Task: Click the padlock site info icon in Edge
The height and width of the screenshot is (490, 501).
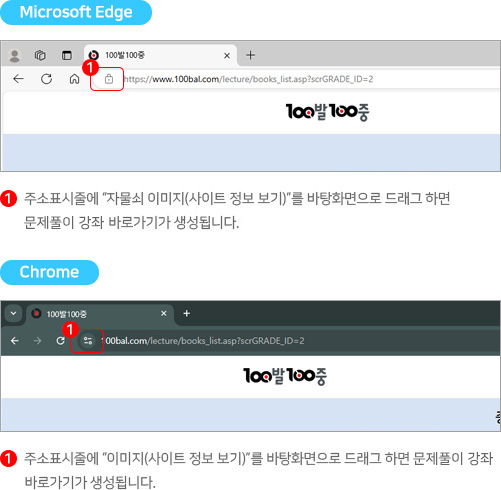Action: [109, 79]
